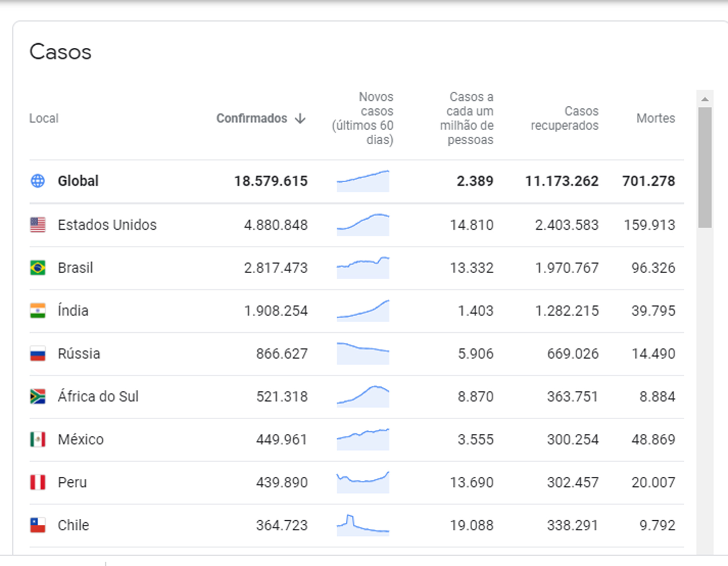The image size is (728, 566).
Task: Click the India flag icon
Action: (x=38, y=311)
